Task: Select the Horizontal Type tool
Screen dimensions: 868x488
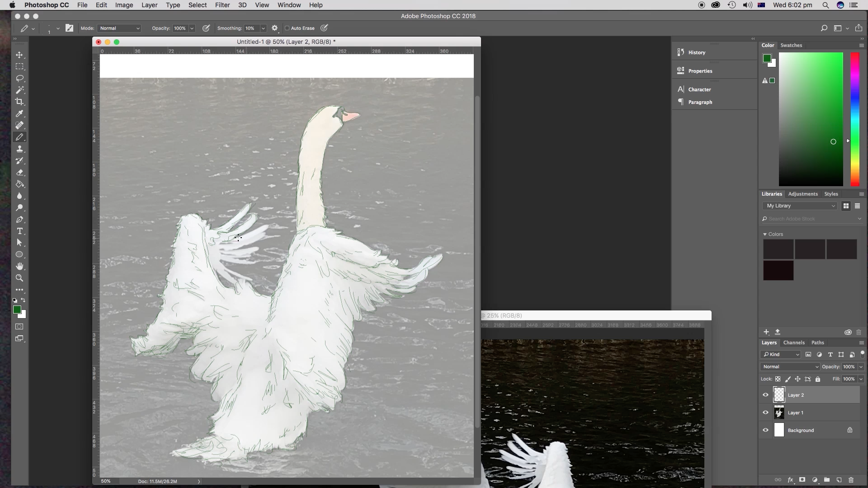Action: point(19,231)
